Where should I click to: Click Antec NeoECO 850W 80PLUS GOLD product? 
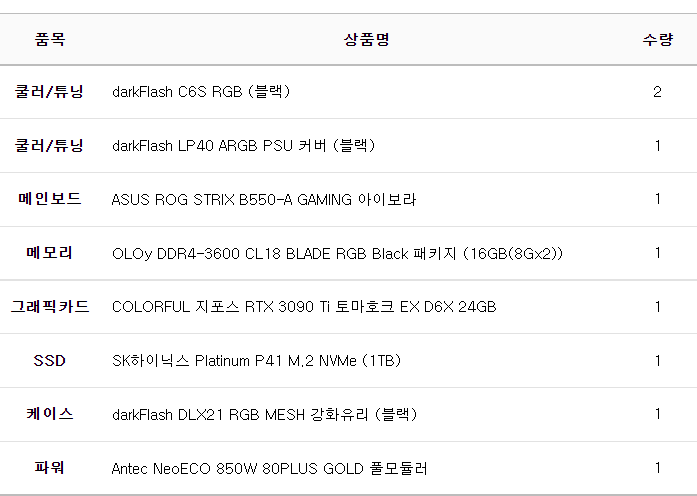coord(271,468)
